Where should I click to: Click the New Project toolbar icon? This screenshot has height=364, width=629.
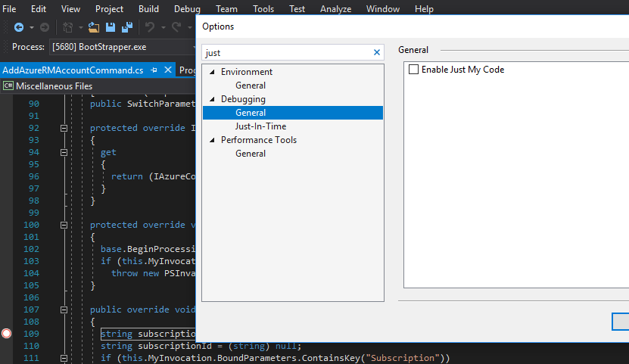click(68, 27)
